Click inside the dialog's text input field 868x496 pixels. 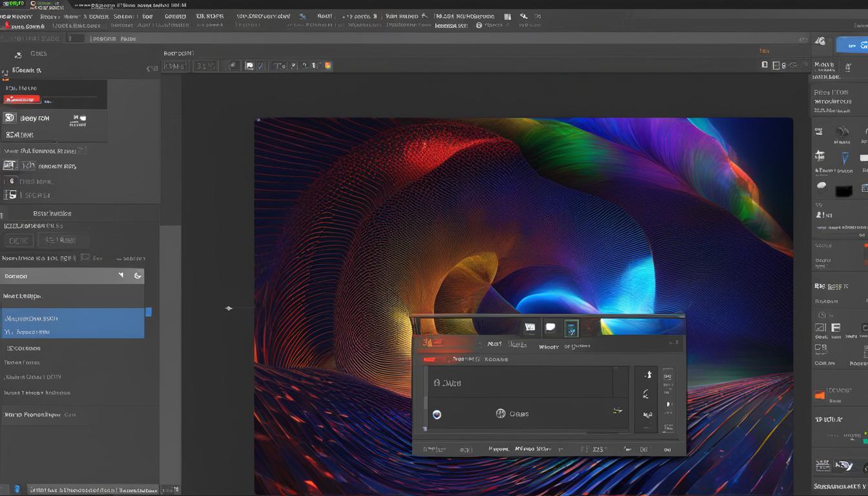(x=523, y=382)
